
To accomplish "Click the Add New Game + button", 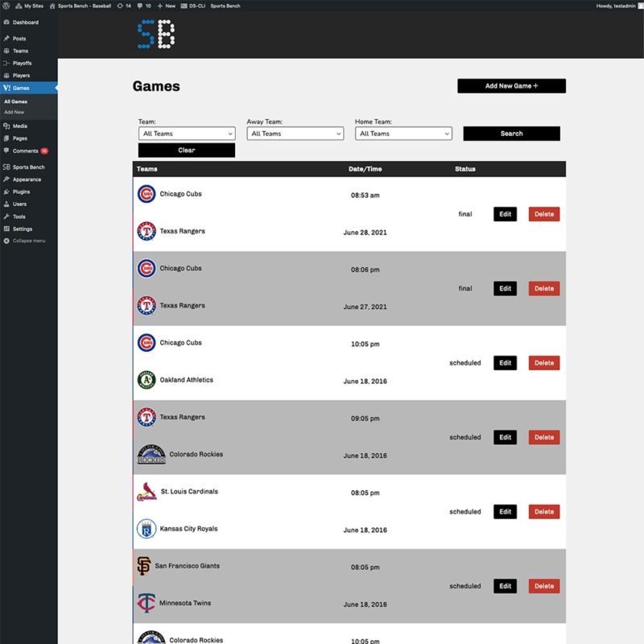I will [x=511, y=86].
